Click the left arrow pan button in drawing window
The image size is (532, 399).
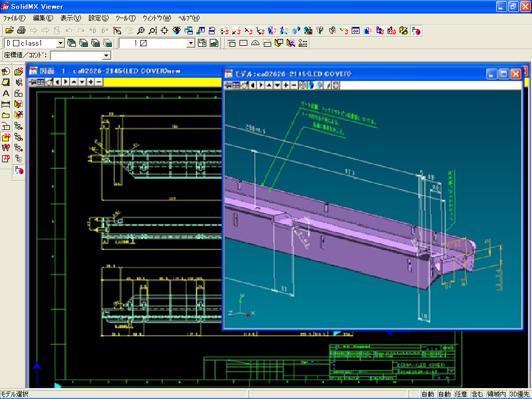(x=57, y=82)
